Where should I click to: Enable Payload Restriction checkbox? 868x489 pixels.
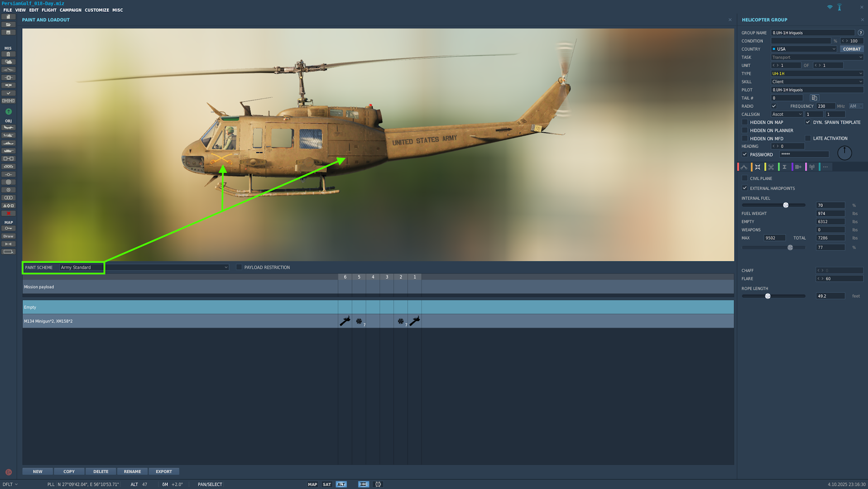(239, 268)
